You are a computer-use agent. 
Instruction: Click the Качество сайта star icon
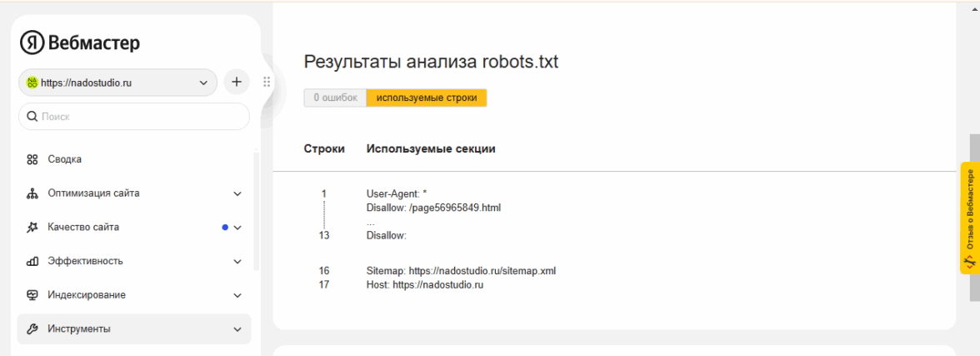32,227
